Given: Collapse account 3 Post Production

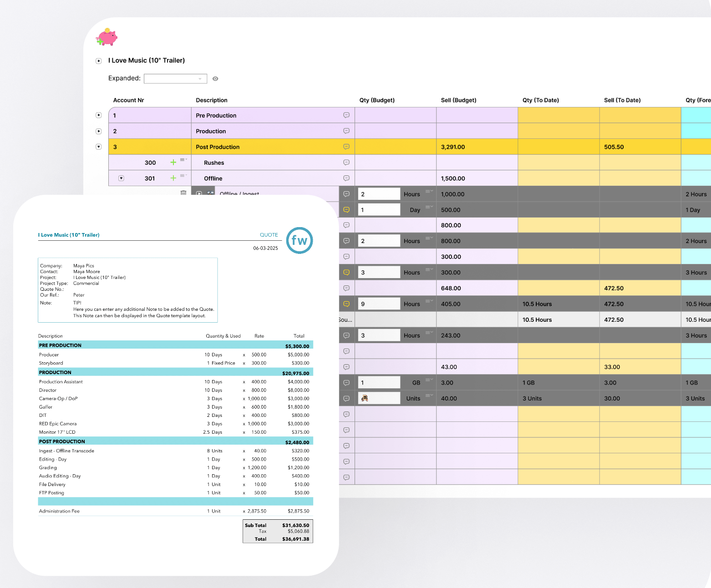Looking at the screenshot, I should tap(98, 147).
